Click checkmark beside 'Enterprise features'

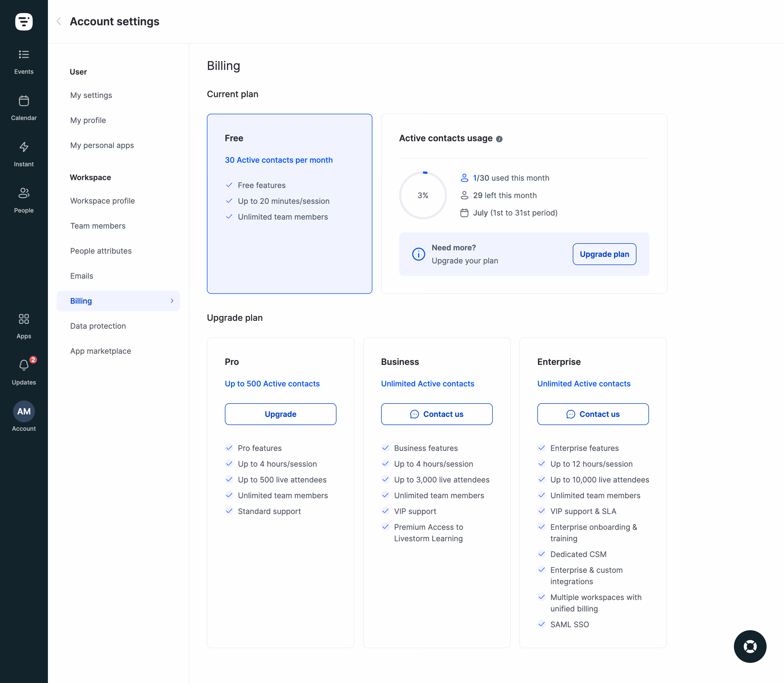click(542, 448)
